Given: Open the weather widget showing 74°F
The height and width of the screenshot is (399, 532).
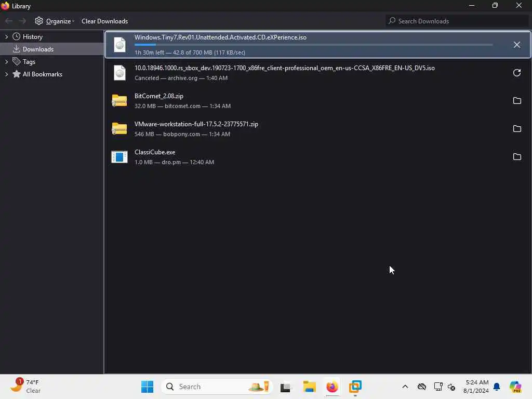Looking at the screenshot, I should coord(25,386).
